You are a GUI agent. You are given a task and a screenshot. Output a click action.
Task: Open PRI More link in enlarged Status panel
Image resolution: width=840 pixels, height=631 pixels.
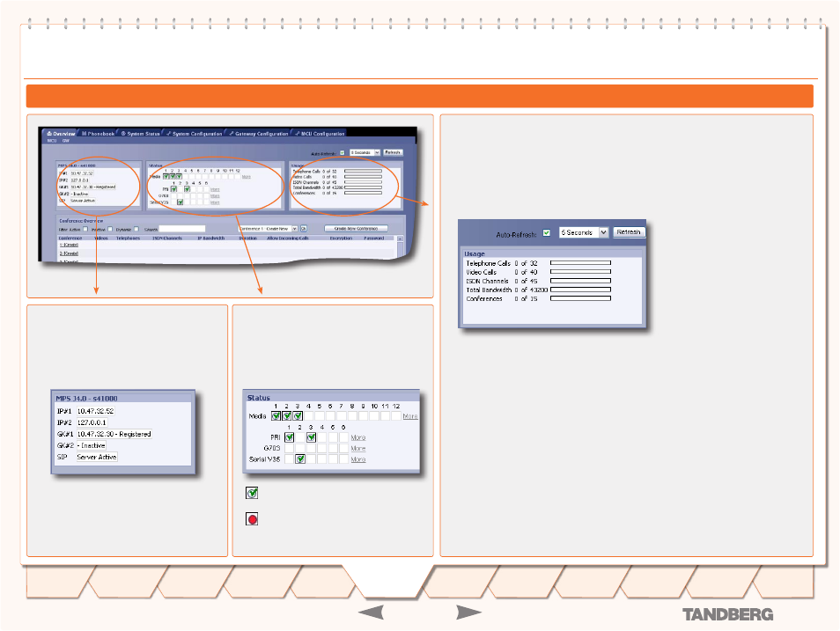[x=358, y=437]
